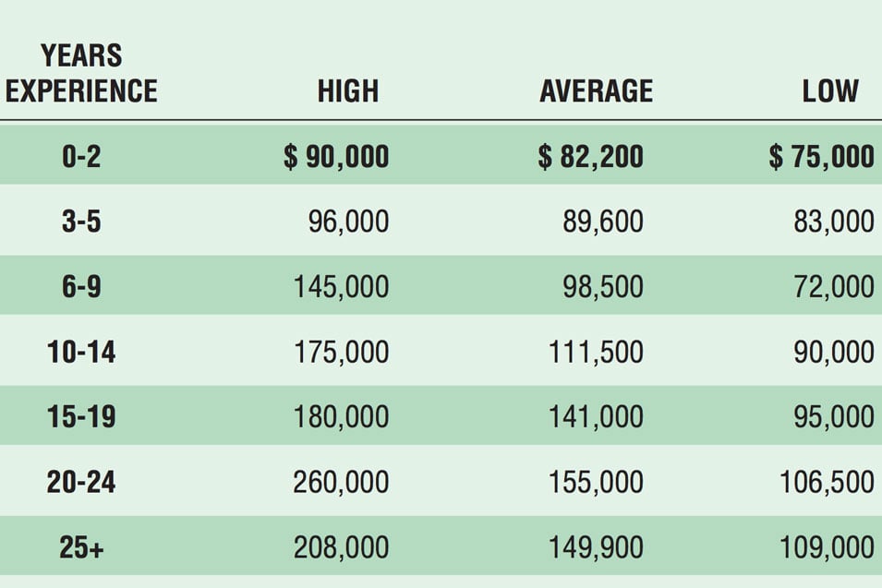Click the $ 90,000 high salary value
This screenshot has width=882, height=588.
pyautogui.click(x=336, y=157)
